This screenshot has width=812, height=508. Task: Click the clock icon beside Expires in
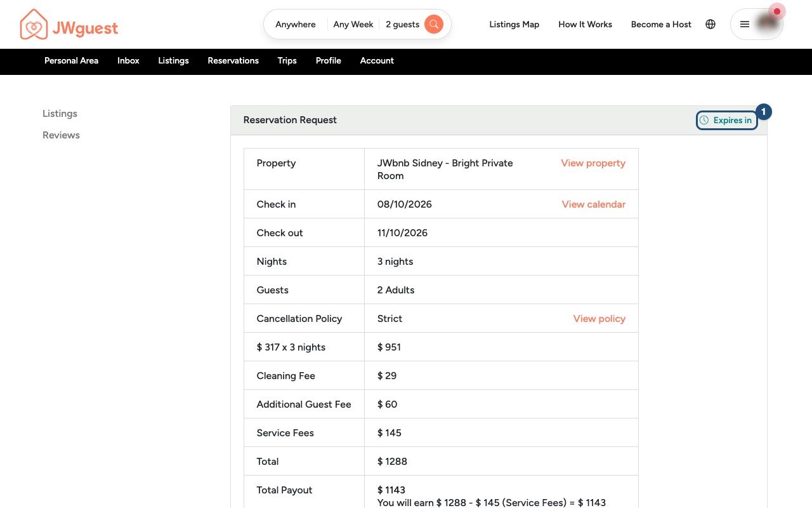tap(704, 120)
